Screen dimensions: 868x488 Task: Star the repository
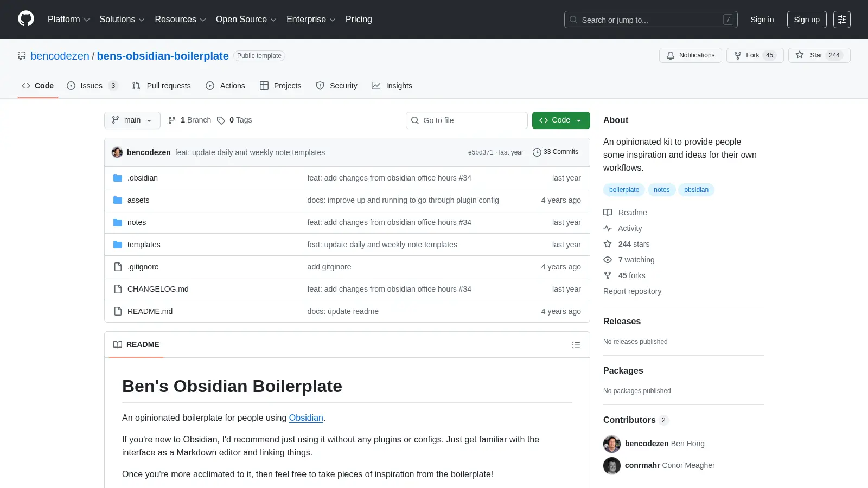click(819, 55)
